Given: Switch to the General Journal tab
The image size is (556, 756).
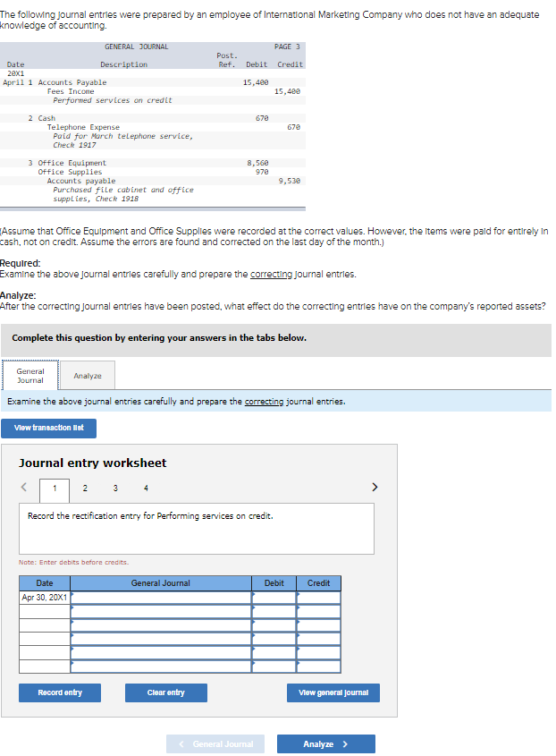Looking at the screenshot, I should point(30,376).
